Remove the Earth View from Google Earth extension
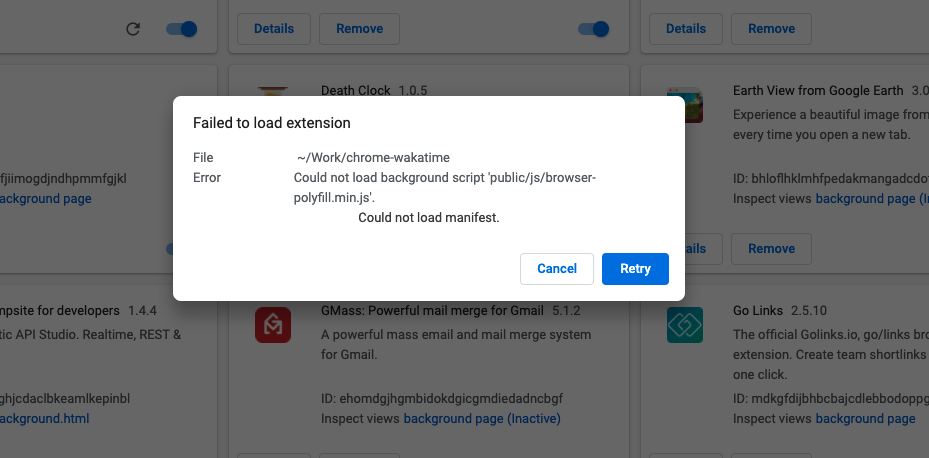Image resolution: width=929 pixels, height=458 pixels. tap(771, 249)
